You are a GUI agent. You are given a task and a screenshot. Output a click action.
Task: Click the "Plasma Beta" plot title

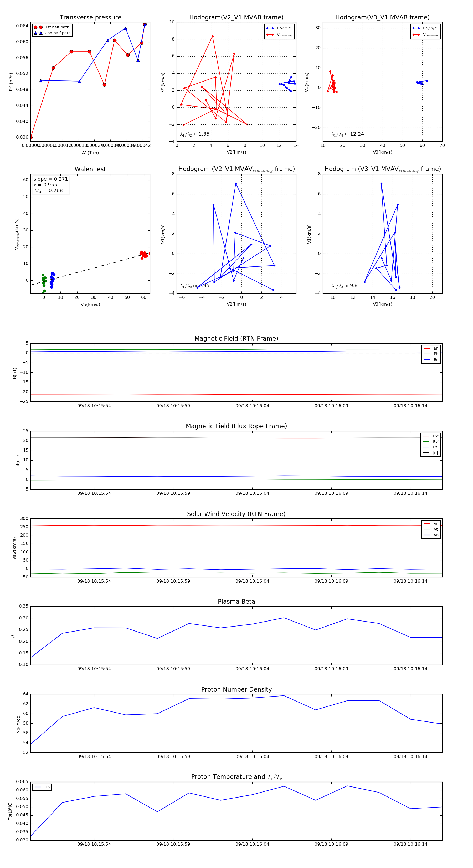(236, 602)
